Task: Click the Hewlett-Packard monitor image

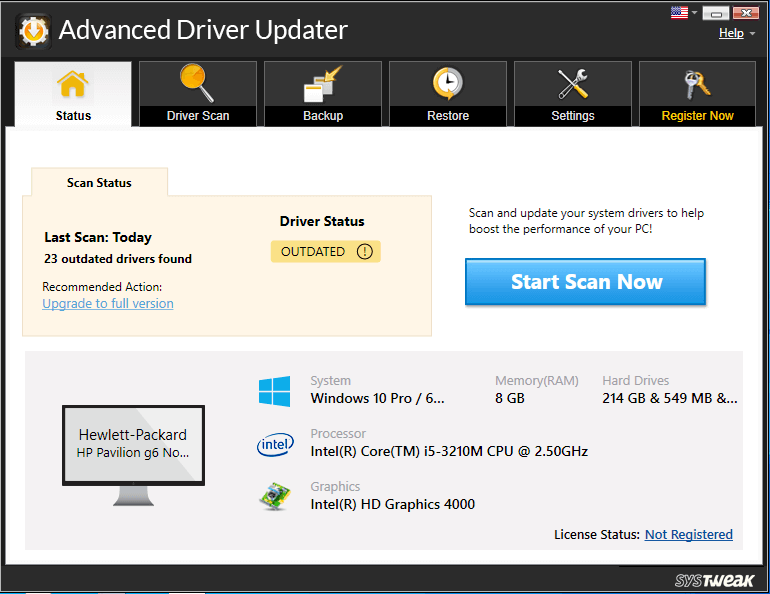Action: 133,455
